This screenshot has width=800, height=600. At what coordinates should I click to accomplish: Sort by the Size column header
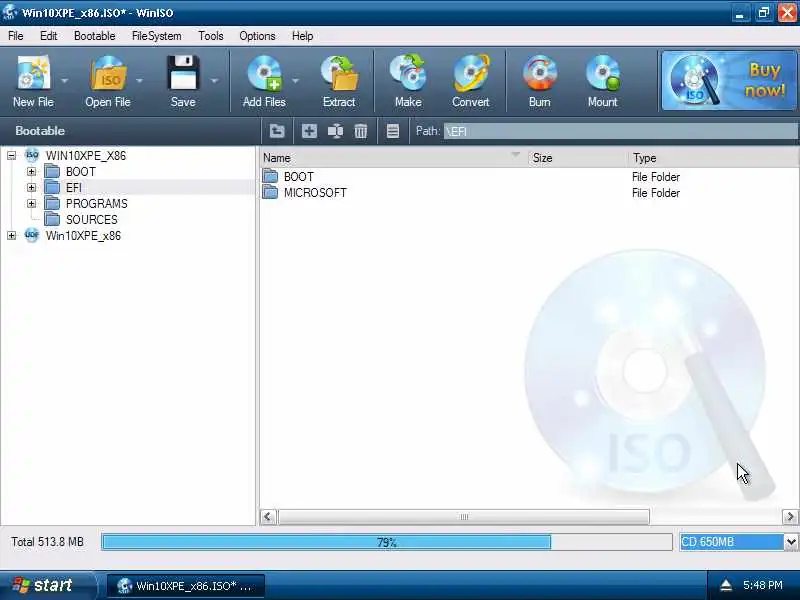click(x=577, y=158)
